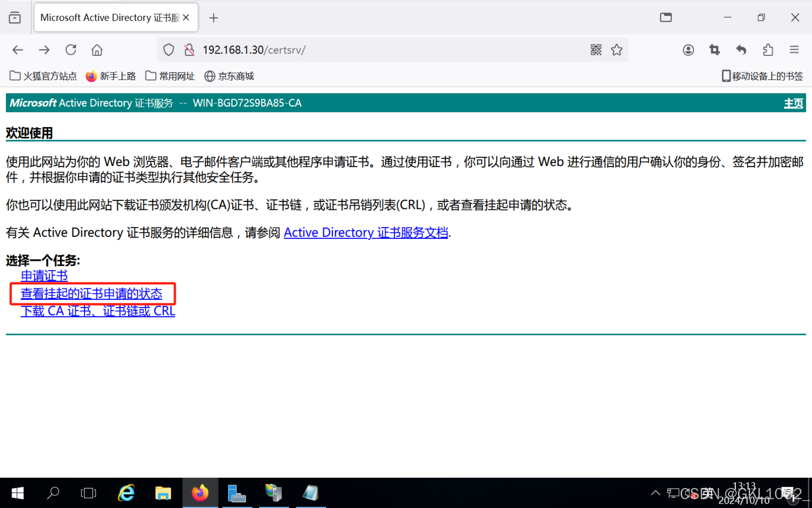Go forward with the forward arrow
Image resolution: width=812 pixels, height=508 pixels.
click(x=44, y=50)
